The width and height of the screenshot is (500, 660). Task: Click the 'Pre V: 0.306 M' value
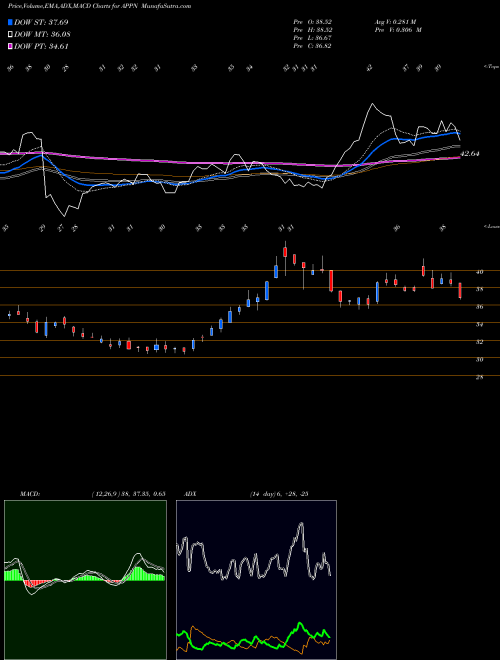click(x=398, y=30)
